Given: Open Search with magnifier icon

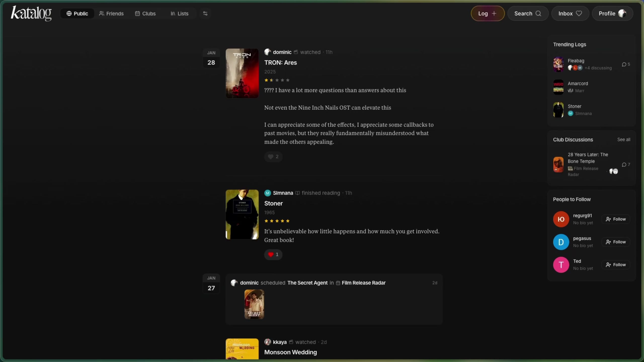Looking at the screenshot, I should 528,13.
